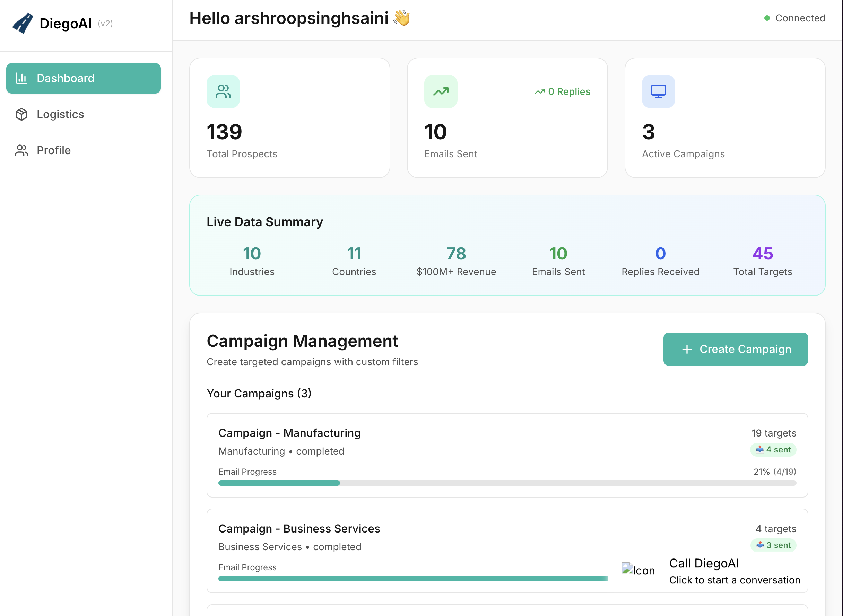
Task: Click the Total Prospects people icon
Action: 223,92
